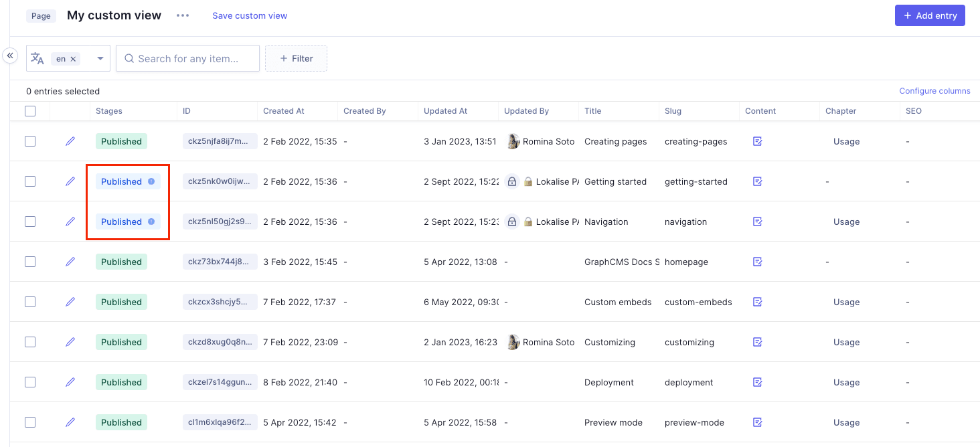Viewport: 980px width, 447px height.
Task: Focus the Search for any item field
Action: pos(188,58)
